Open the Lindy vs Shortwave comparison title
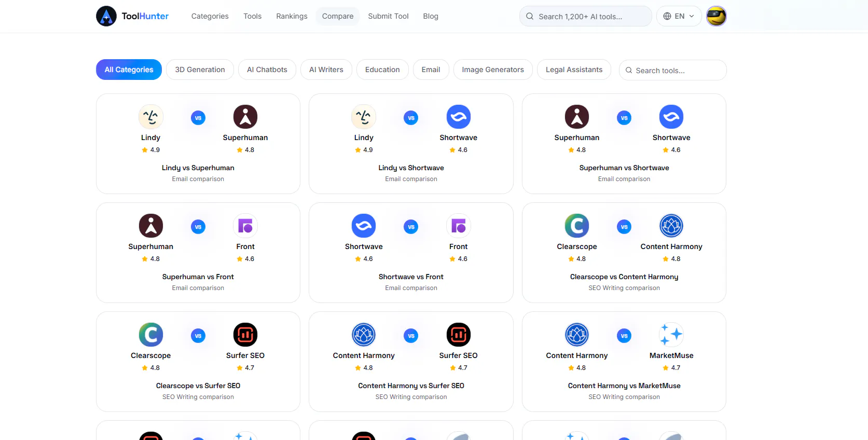 [x=411, y=168]
